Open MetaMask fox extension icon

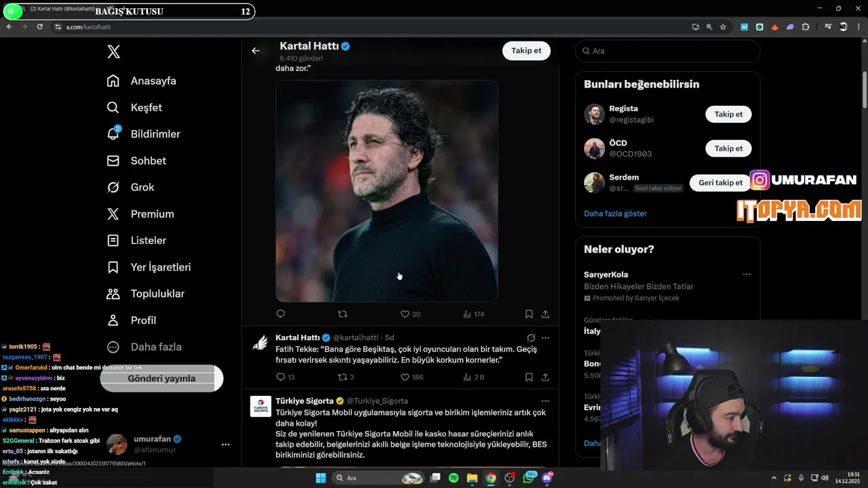click(x=774, y=27)
